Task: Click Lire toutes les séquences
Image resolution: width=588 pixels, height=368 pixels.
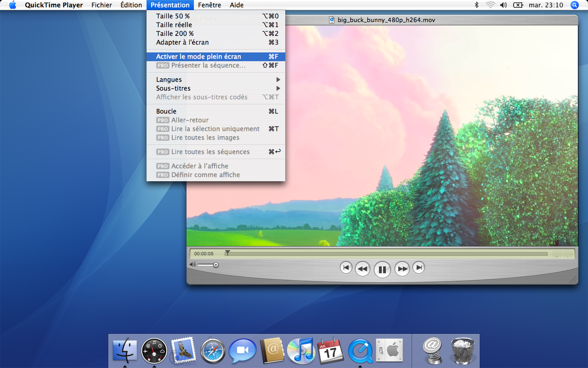Action: pyautogui.click(x=216, y=152)
